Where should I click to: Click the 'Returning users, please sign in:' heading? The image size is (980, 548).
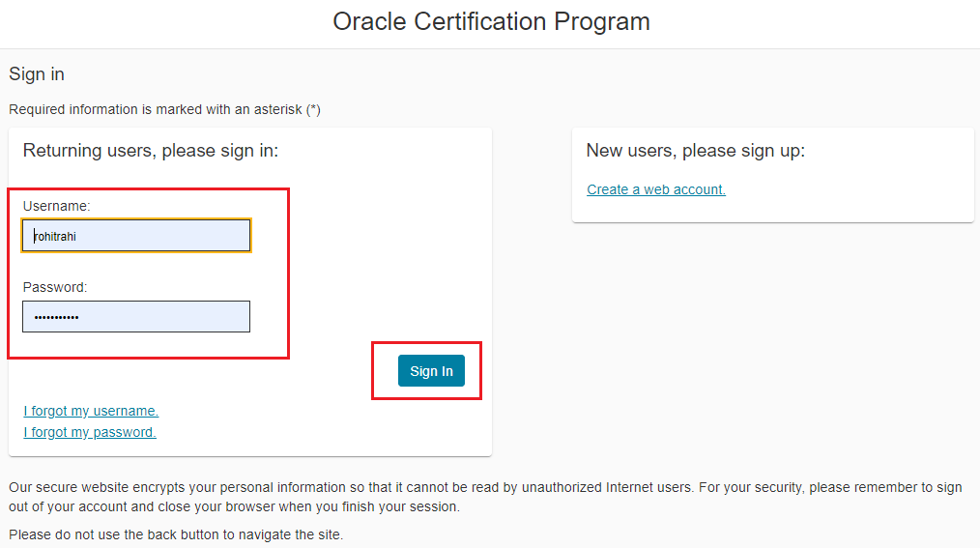tap(151, 151)
